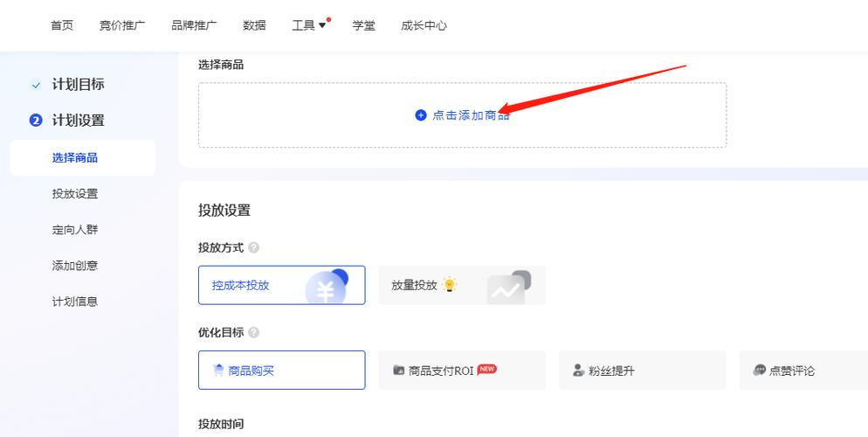Open help icon next to 优化目标
The height and width of the screenshot is (437, 868).
point(253,332)
